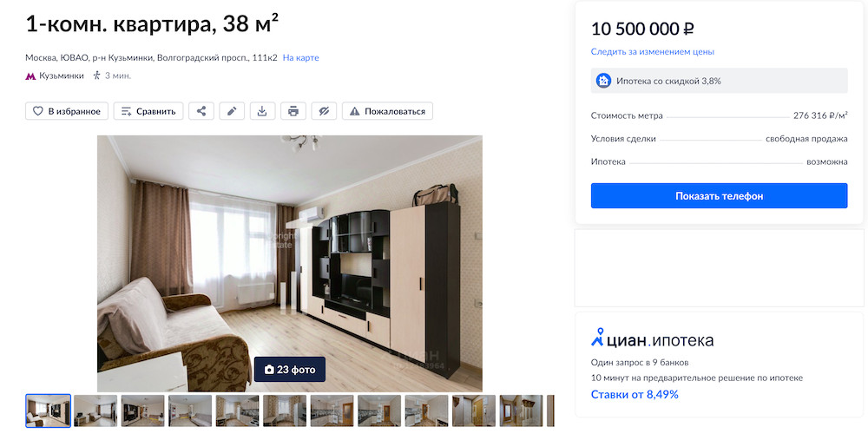Select the fifth kitchen photo thumbnail
868x447 pixels.
pyautogui.click(x=238, y=411)
